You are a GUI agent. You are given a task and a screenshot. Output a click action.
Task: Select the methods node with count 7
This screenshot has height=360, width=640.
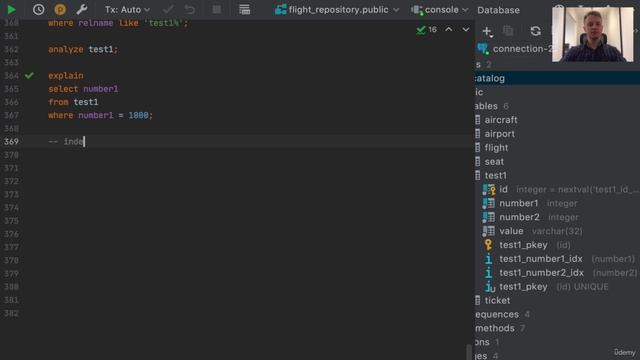tap(500, 328)
